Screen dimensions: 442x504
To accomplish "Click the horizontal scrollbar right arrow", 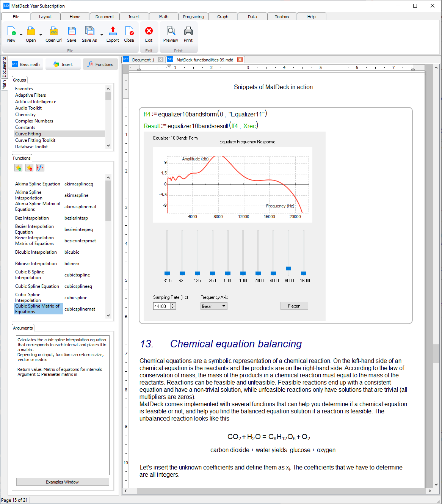I will pyautogui.click(x=429, y=491).
